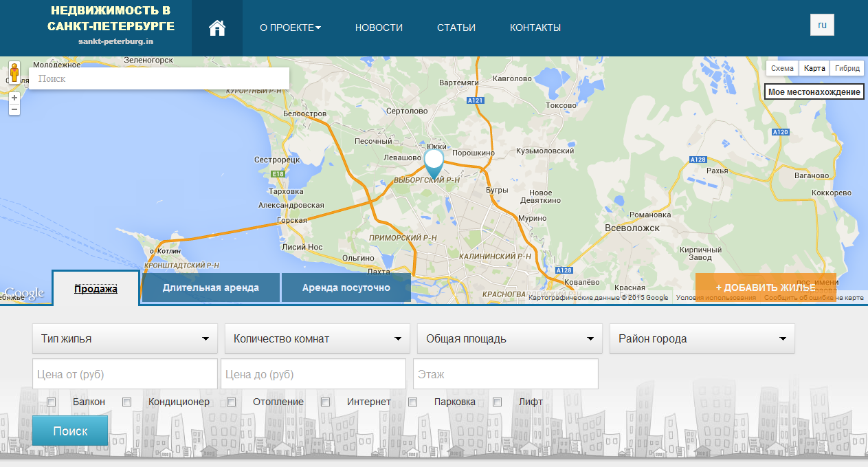Click the Google logo on the map
Screen dimensions: 868x467
[x=23, y=294]
